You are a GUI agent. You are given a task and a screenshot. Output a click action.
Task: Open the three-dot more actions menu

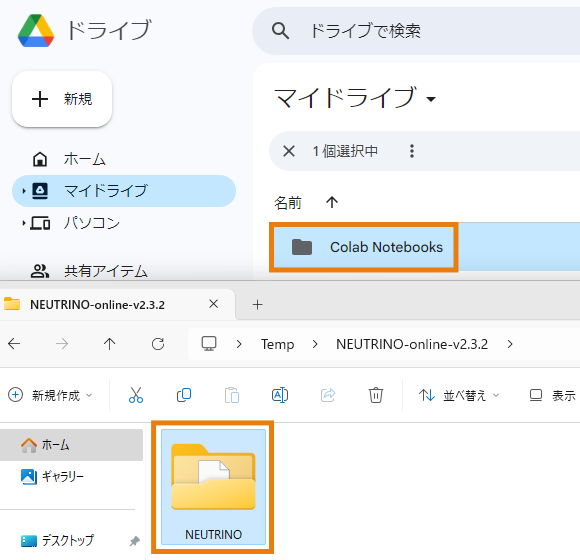412,151
